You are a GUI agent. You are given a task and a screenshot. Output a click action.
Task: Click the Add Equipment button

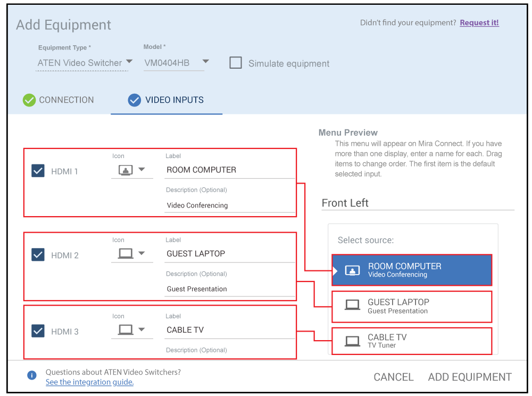[x=470, y=377]
